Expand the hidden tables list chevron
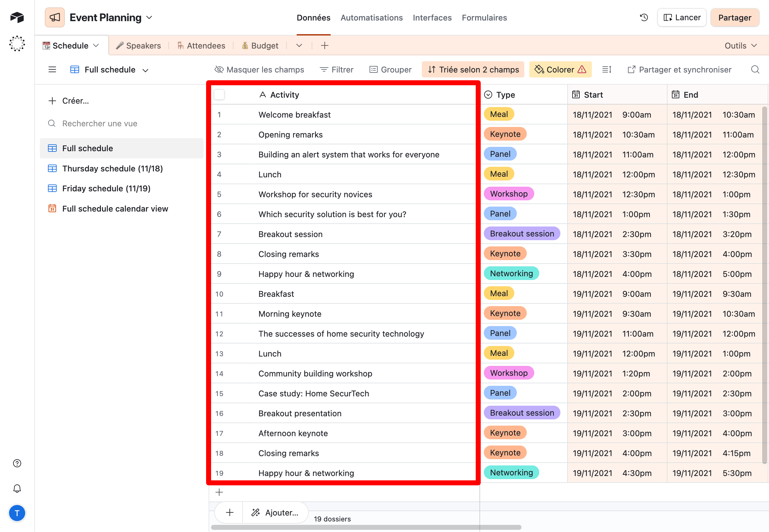Viewport: 769px width, 532px height. (299, 46)
